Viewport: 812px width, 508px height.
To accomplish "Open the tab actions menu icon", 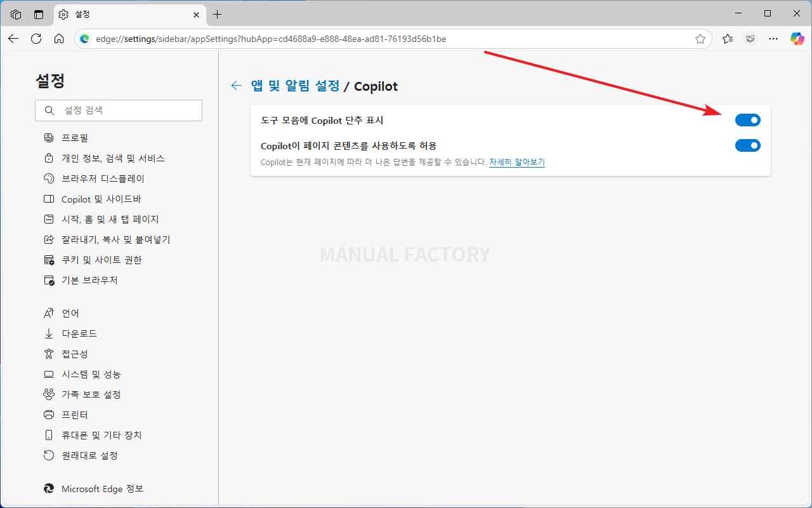I will click(x=39, y=14).
